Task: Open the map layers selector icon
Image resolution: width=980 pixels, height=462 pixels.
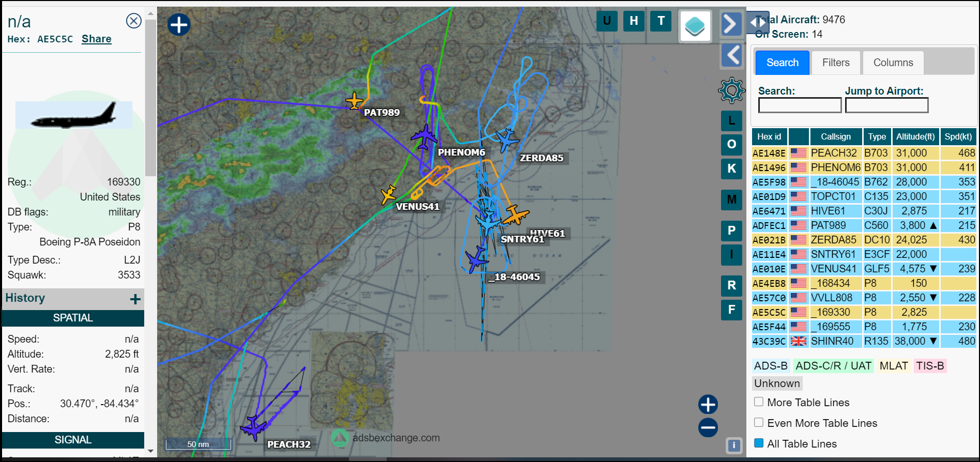Action: click(695, 26)
